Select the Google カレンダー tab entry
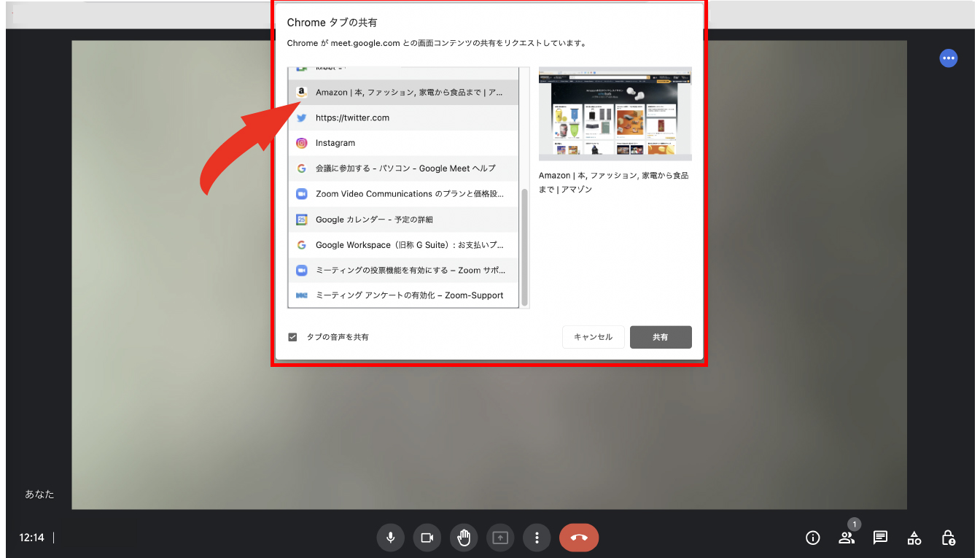 coord(403,220)
